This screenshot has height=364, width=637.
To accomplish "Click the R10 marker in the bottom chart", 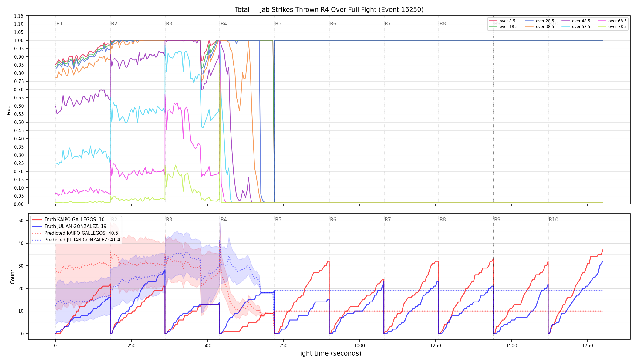I will tap(553, 220).
